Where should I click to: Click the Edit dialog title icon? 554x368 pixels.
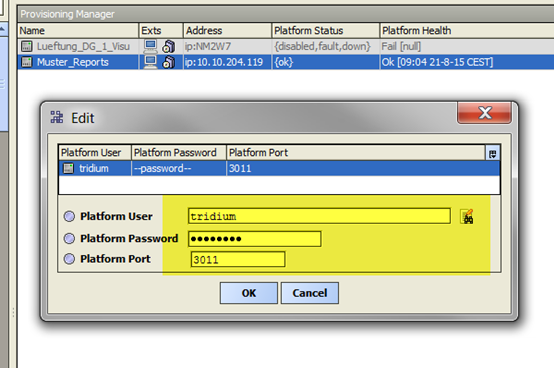[57, 117]
